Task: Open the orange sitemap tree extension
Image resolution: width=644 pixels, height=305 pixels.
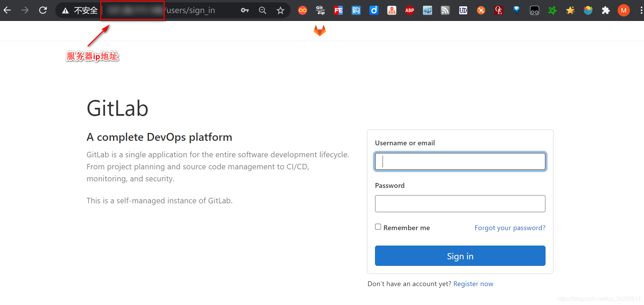Action: (x=392, y=10)
